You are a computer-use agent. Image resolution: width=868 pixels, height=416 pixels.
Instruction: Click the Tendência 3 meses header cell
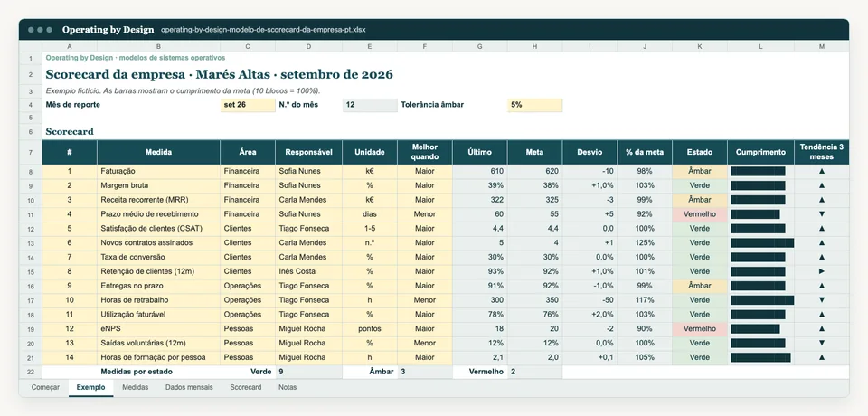822,152
